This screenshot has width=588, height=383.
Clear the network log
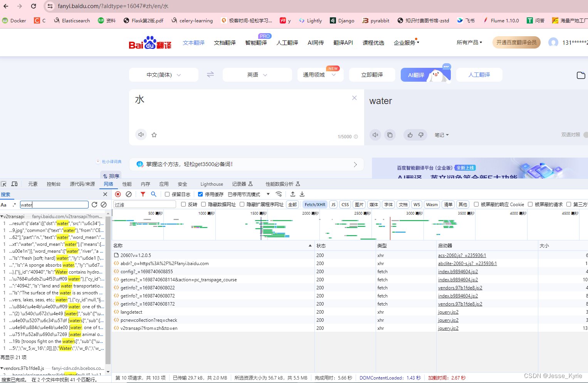[129, 194]
